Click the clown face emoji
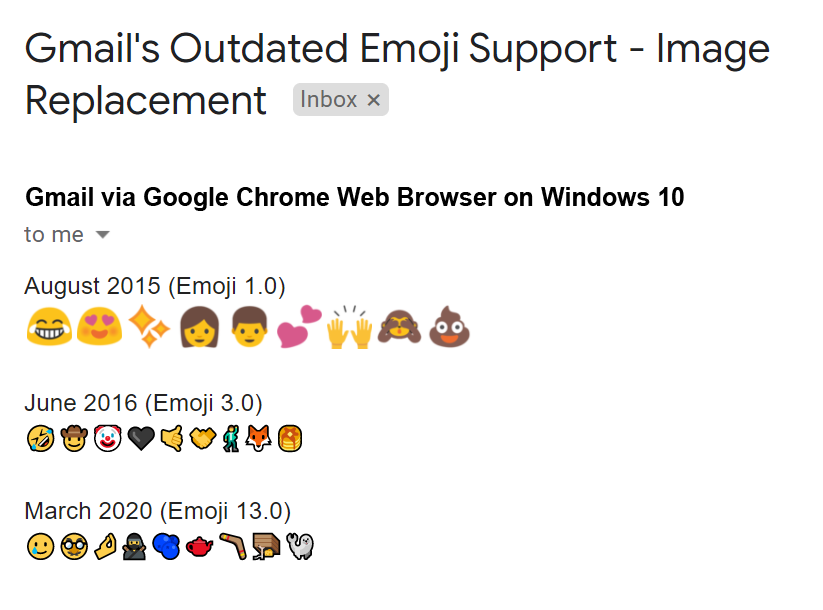This screenshot has height=610, width=823. pyautogui.click(x=106, y=438)
